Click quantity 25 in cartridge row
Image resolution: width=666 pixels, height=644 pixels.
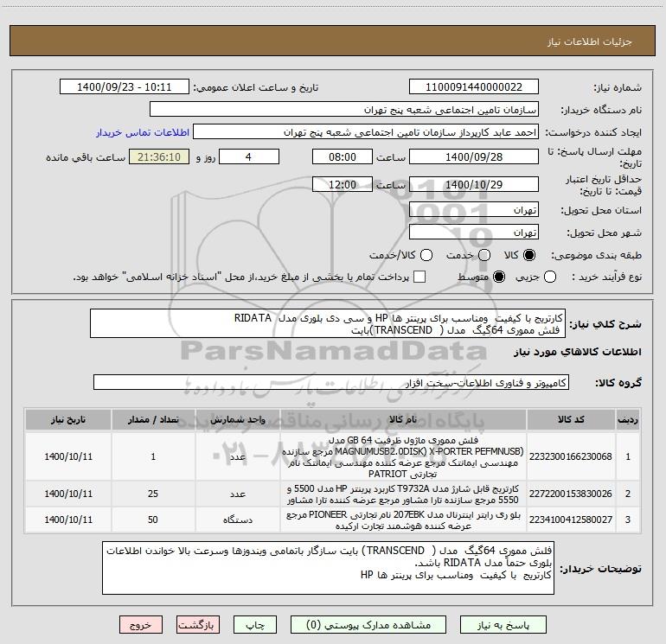[x=153, y=494]
